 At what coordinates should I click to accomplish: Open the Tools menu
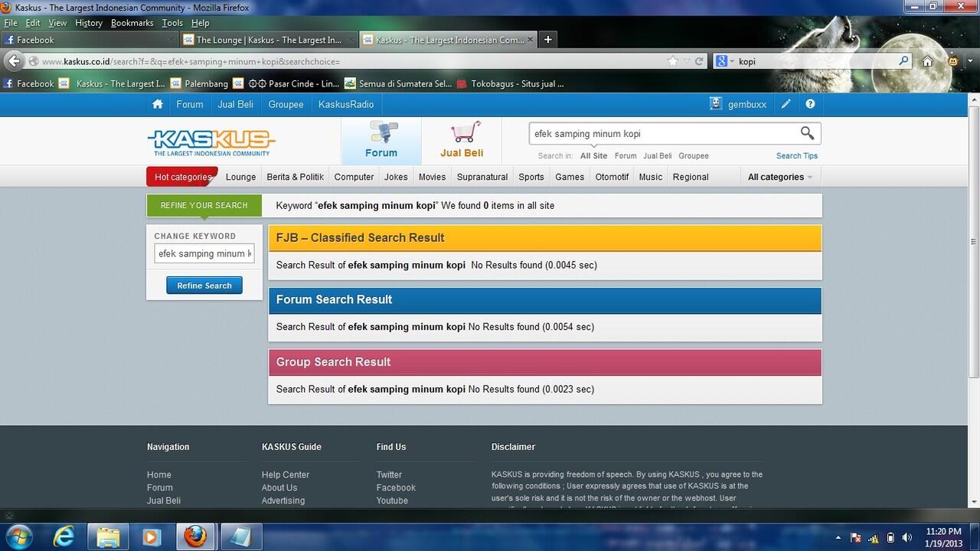172,23
